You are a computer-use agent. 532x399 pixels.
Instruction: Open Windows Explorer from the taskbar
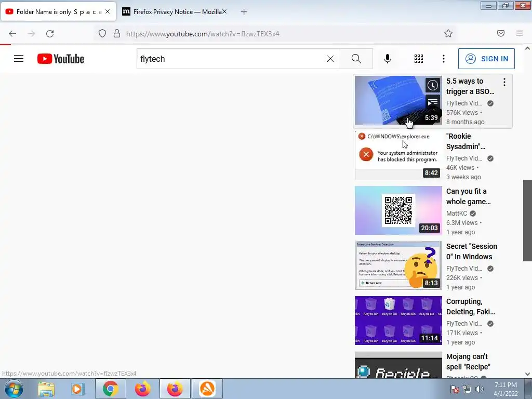(x=46, y=389)
